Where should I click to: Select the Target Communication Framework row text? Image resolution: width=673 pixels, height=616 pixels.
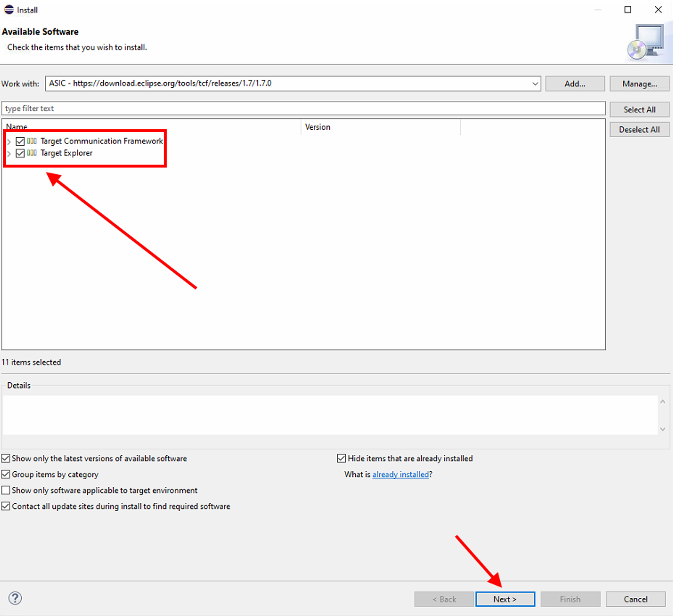102,141
